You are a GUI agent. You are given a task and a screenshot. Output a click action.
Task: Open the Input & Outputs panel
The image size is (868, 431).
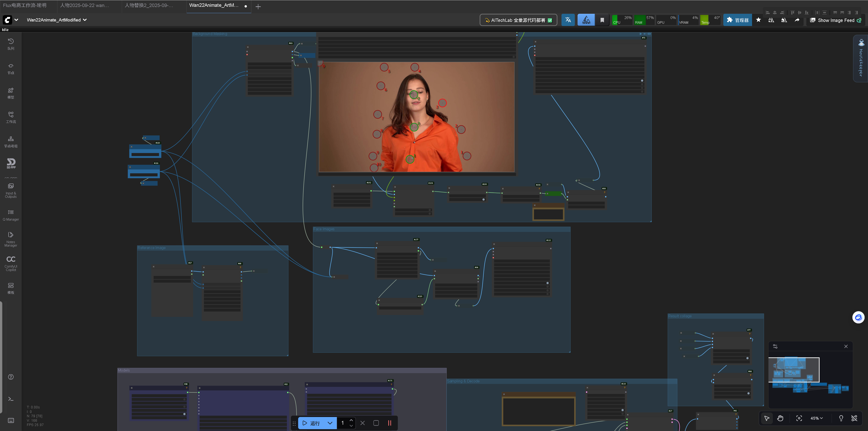pyautogui.click(x=11, y=190)
